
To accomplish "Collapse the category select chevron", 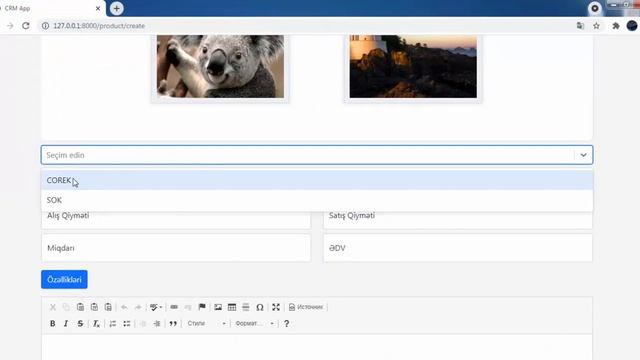I will [x=583, y=155].
